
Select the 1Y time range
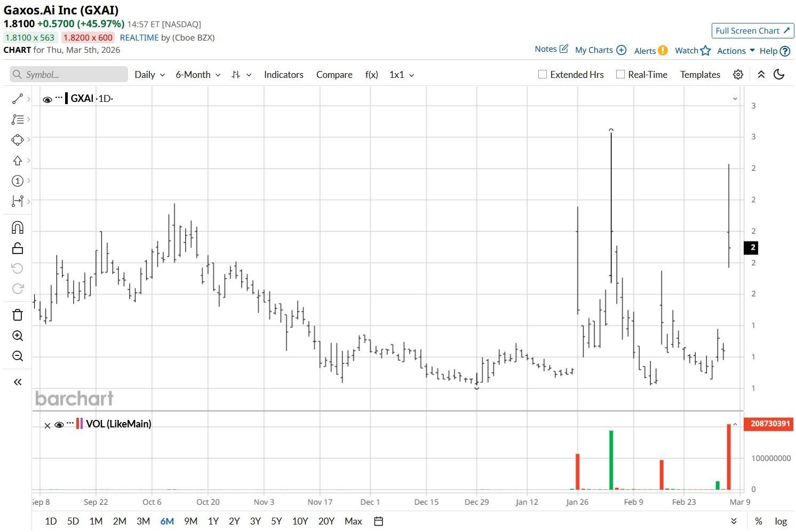(x=213, y=521)
